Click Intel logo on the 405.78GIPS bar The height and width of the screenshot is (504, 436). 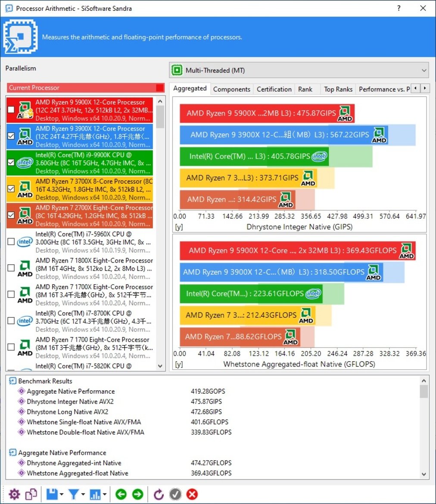(x=319, y=156)
